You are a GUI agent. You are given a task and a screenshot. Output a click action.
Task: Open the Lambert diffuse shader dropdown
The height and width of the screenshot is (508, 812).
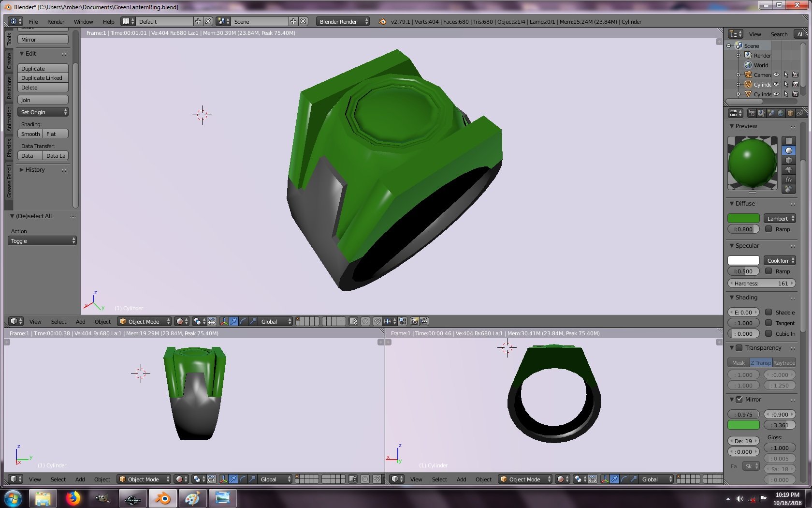[780, 219]
